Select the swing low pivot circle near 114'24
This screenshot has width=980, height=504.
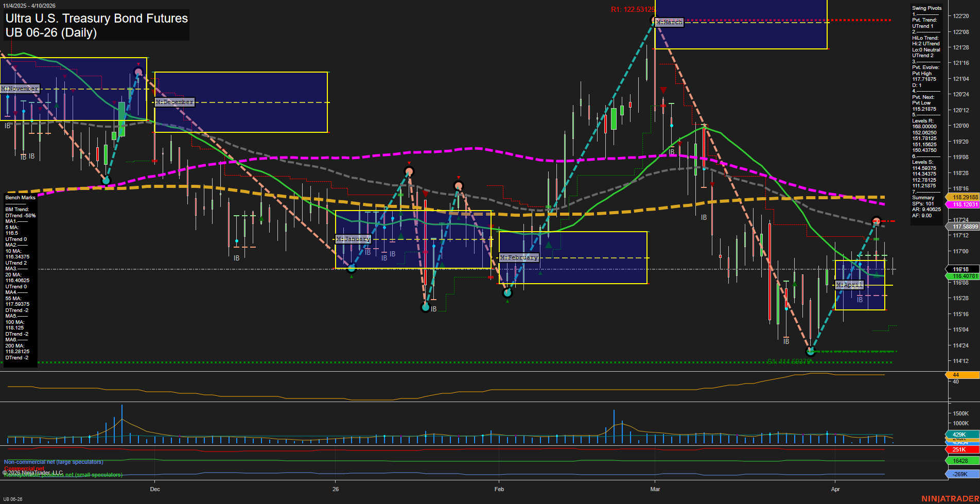(811, 352)
